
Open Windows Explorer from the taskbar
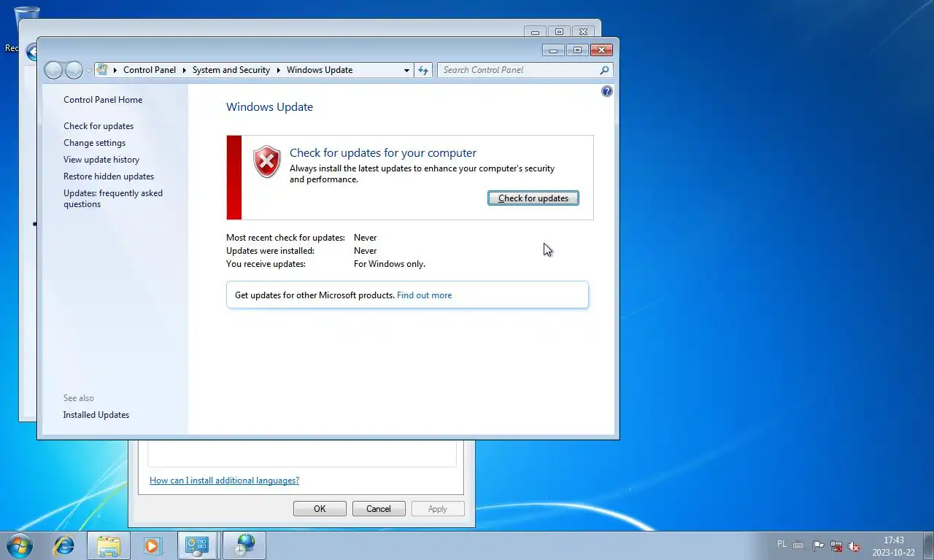click(109, 545)
